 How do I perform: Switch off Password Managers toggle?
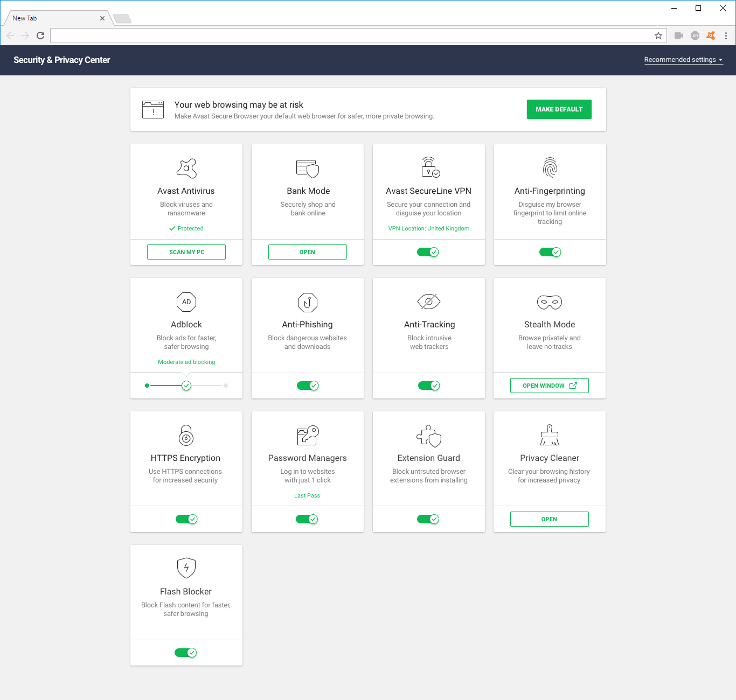[x=307, y=519]
